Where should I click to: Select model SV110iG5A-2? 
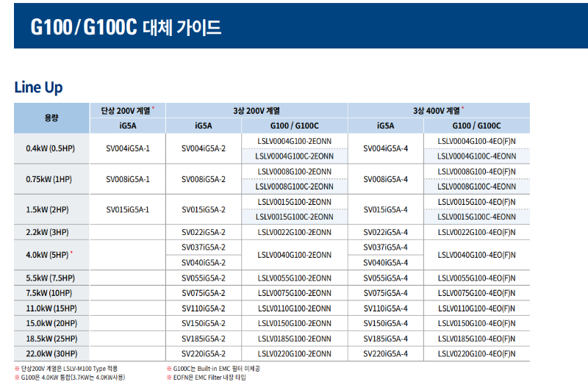[204, 308]
